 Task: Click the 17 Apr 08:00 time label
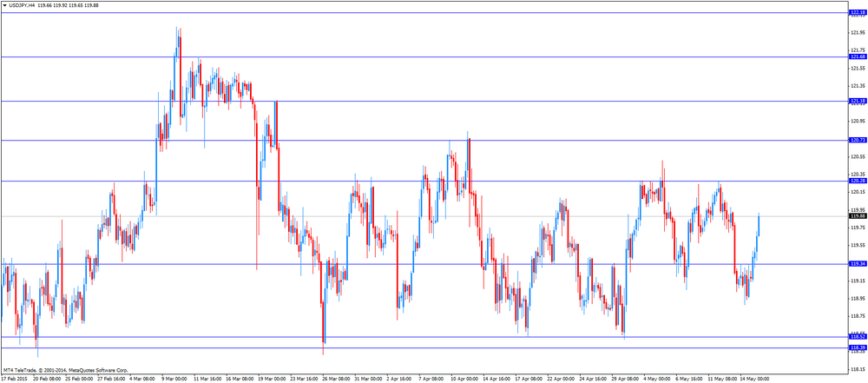pyautogui.click(x=529, y=380)
